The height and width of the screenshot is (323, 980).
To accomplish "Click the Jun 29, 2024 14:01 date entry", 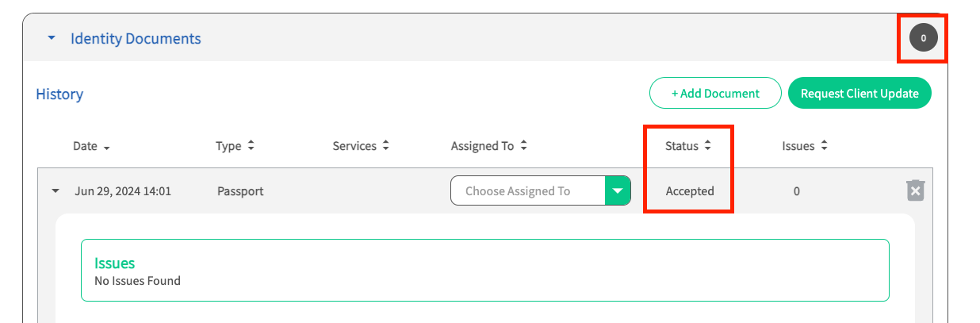I will (123, 191).
